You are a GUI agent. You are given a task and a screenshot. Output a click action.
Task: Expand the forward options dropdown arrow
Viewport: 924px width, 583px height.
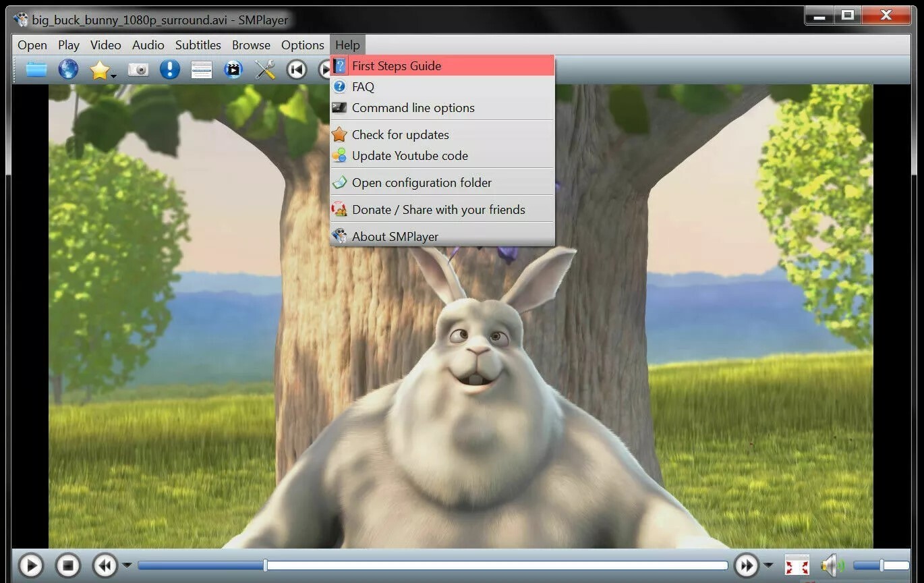(768, 565)
